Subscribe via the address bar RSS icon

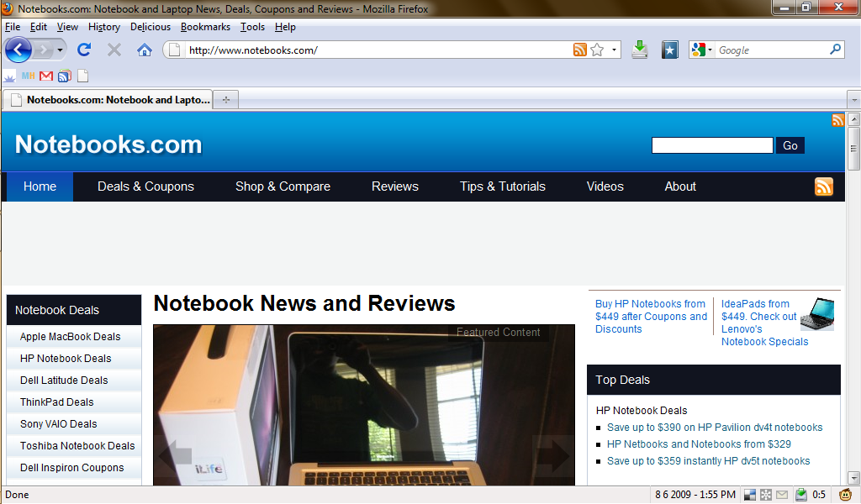[580, 50]
